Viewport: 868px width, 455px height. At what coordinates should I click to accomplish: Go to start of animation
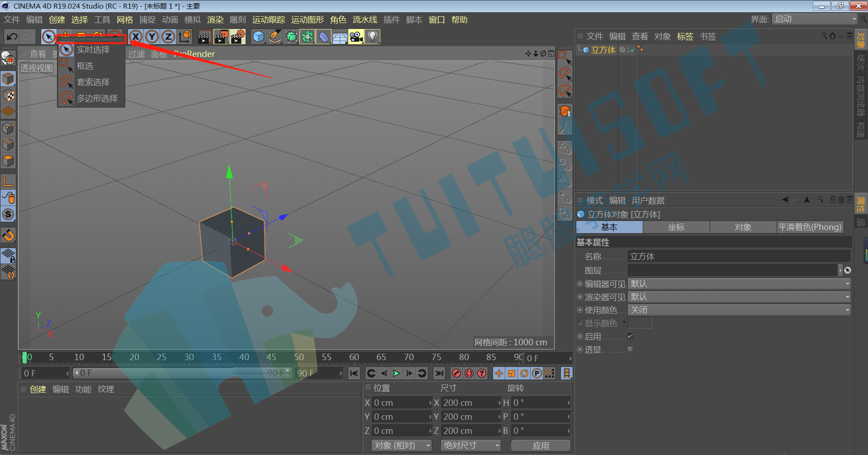point(354,373)
